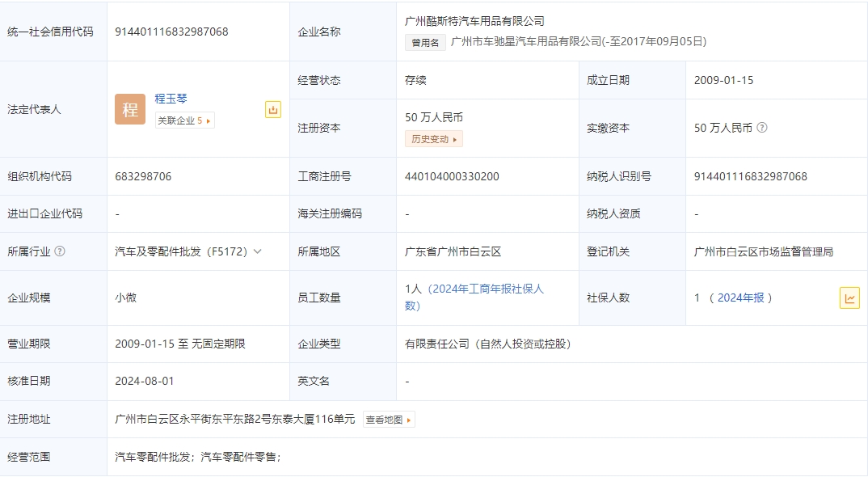
Task: Select enterprise scale value 小微
Action: (x=125, y=298)
